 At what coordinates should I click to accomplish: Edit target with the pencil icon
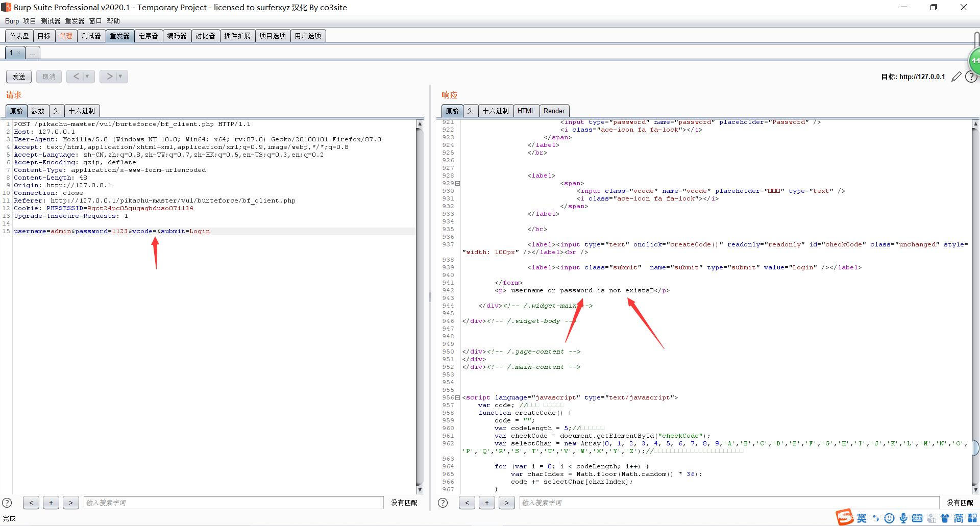click(956, 77)
